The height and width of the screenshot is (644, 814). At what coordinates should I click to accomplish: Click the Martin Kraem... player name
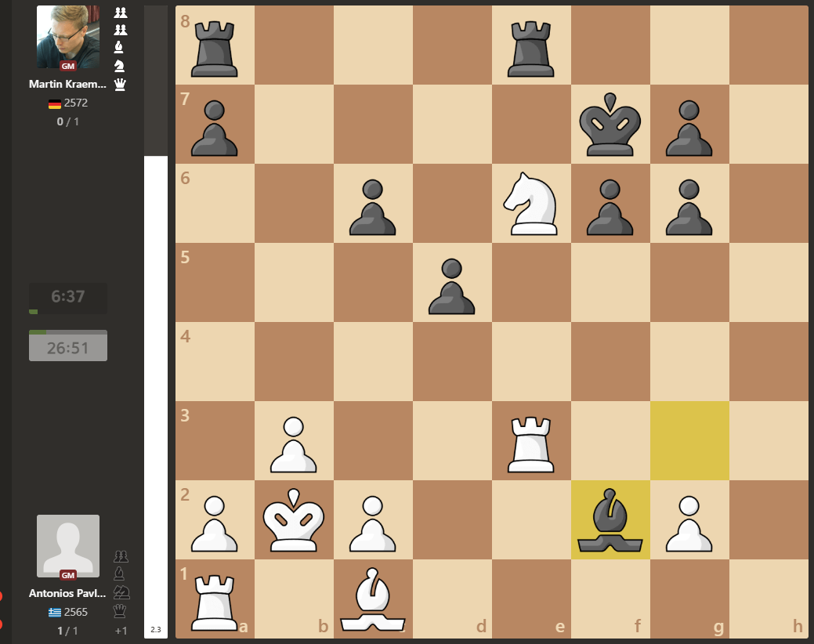pyautogui.click(x=67, y=84)
